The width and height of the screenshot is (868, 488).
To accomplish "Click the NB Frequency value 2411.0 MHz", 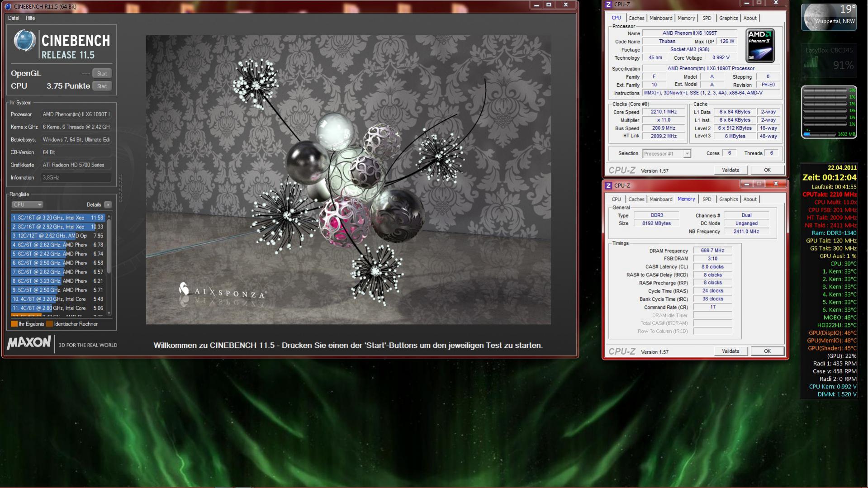I will click(x=746, y=232).
